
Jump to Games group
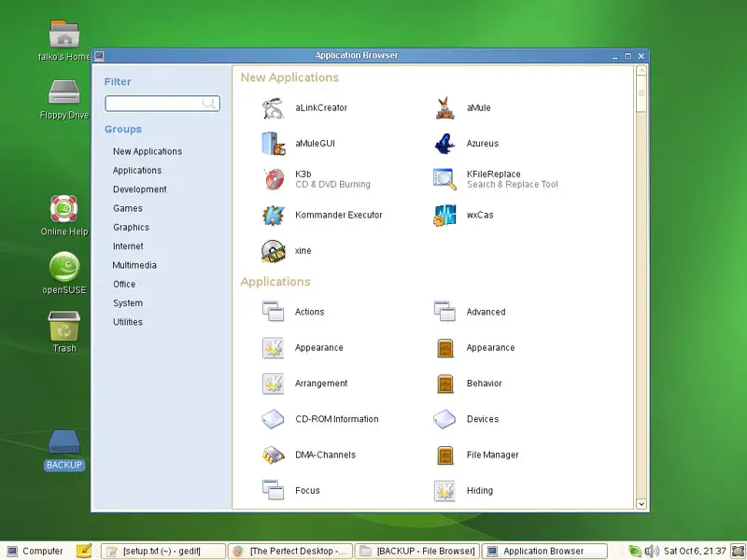coord(128,208)
